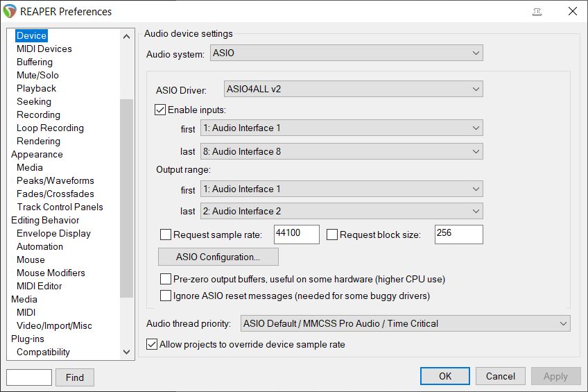
Task: Select top-level Media category near MIDI
Action: [x=24, y=299]
